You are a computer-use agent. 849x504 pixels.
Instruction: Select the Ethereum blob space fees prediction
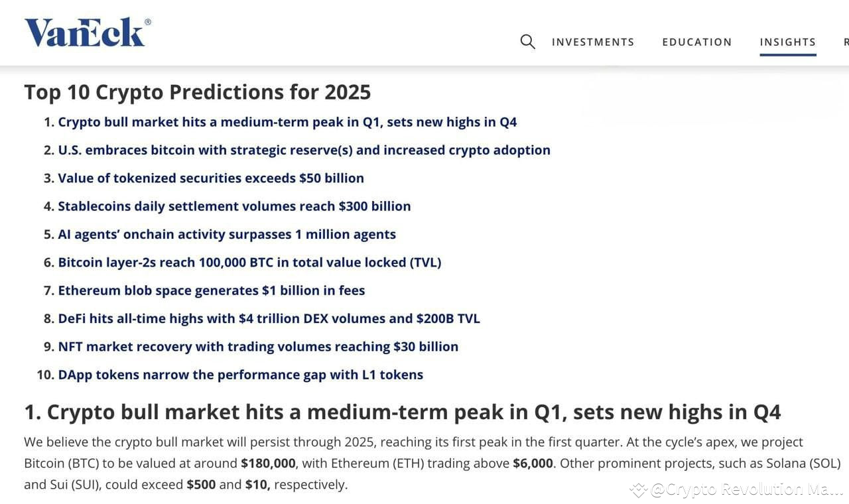(212, 290)
